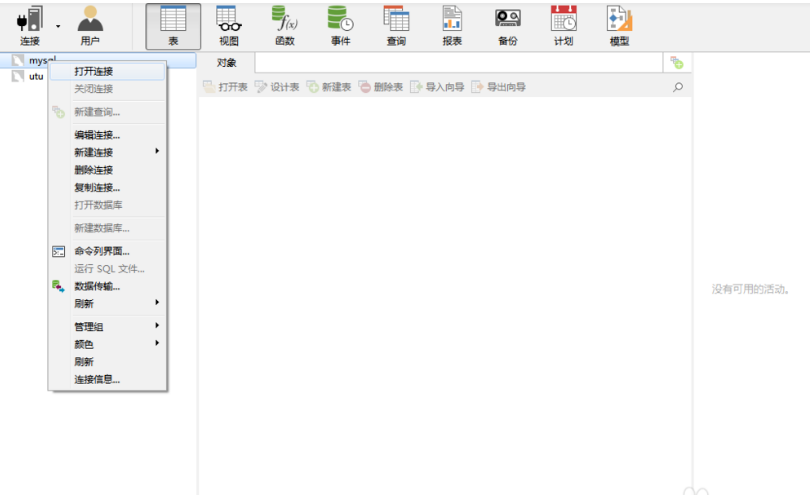The image size is (810, 495).
Task: Switch to the 对象 tab
Action: (226, 63)
